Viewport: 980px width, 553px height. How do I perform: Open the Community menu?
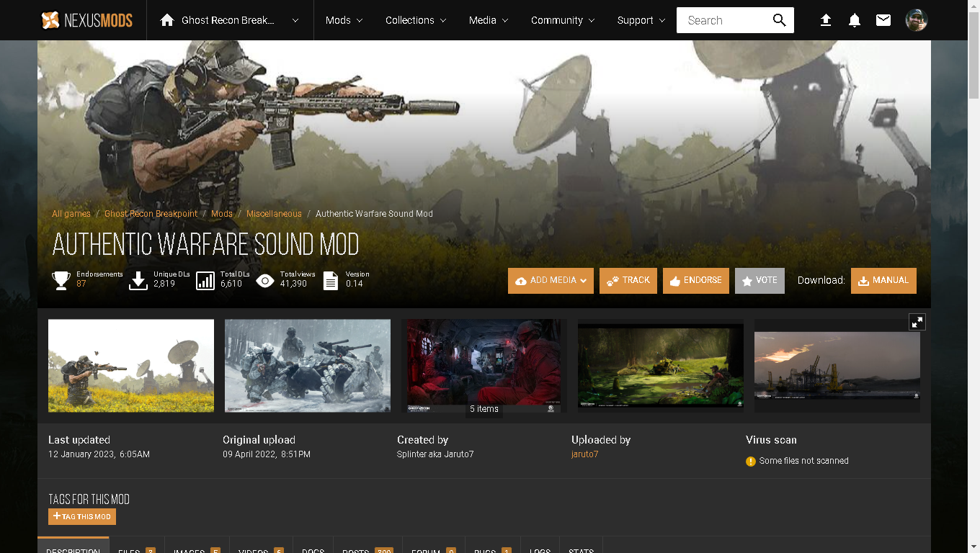coord(563,20)
